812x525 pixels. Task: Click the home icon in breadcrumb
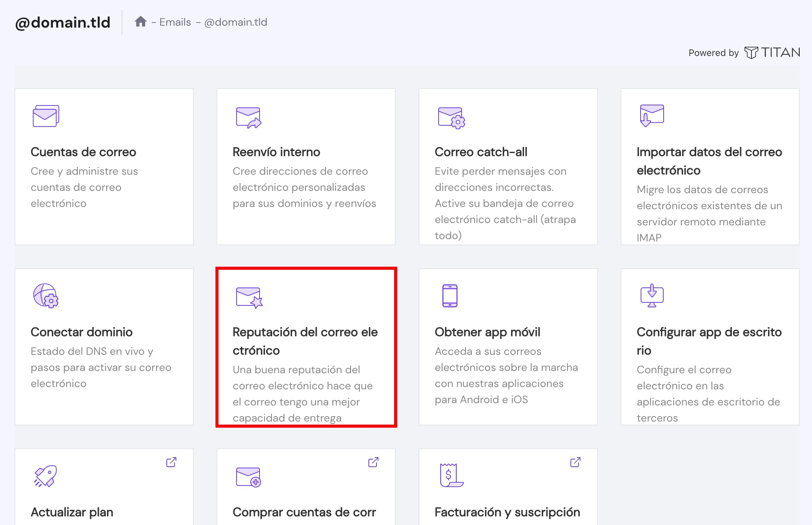coord(141,21)
